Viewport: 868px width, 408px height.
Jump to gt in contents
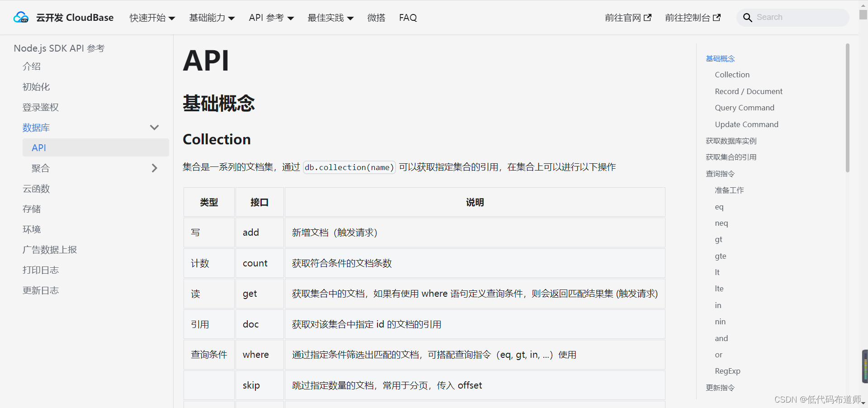point(719,239)
